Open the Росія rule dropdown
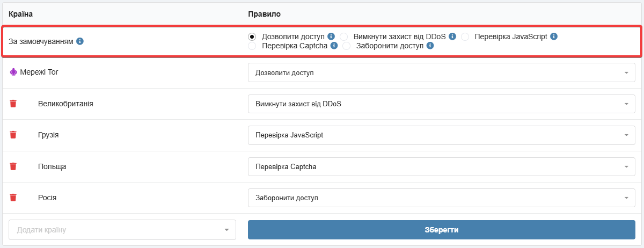The image size is (644, 248). (441, 198)
